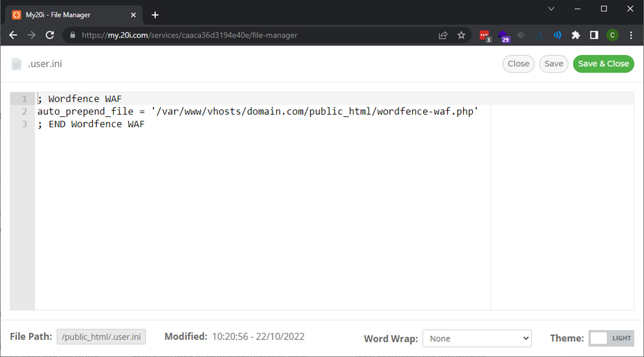Click the .user.ini file name heading
Screen dimensions: 644x357
45,64
